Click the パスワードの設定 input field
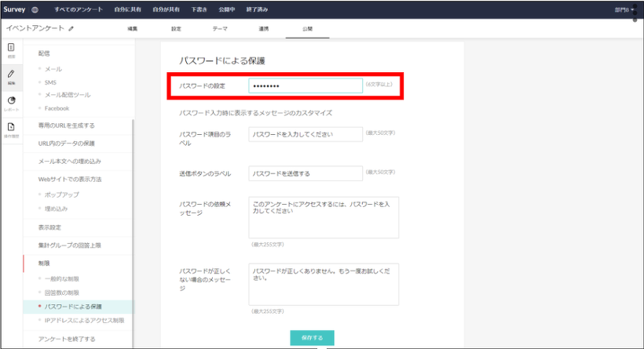 coord(306,85)
